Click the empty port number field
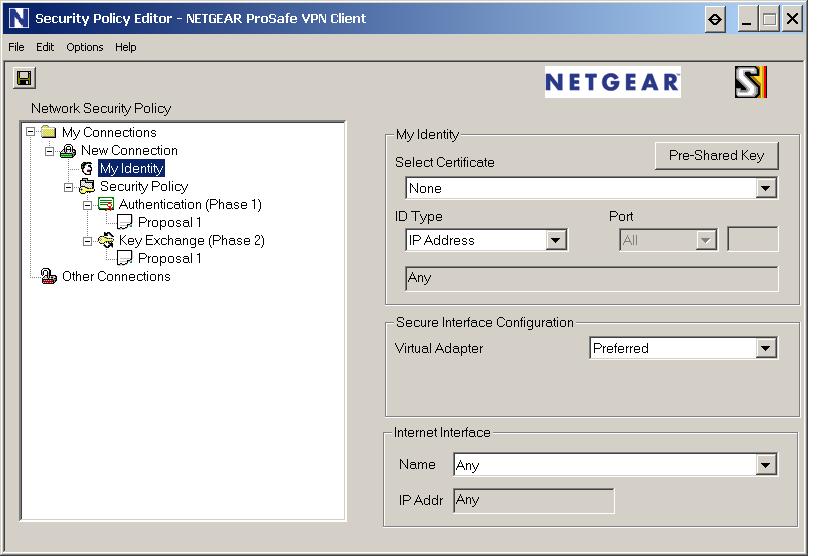The height and width of the screenshot is (556, 840). 753,239
